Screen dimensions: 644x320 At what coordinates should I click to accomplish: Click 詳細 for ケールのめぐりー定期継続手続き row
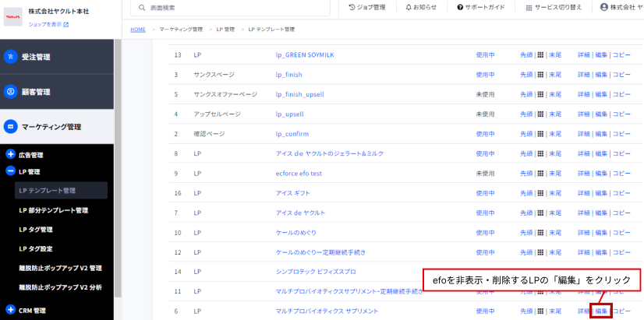(x=584, y=252)
